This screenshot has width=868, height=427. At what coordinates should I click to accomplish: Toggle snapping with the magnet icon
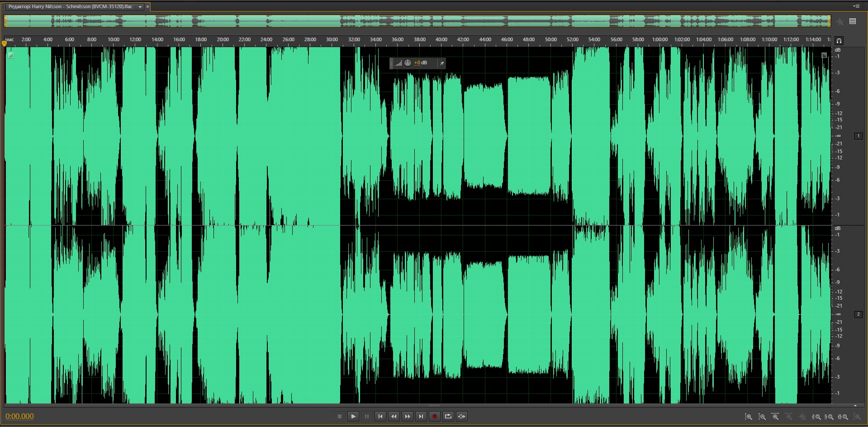click(x=839, y=41)
